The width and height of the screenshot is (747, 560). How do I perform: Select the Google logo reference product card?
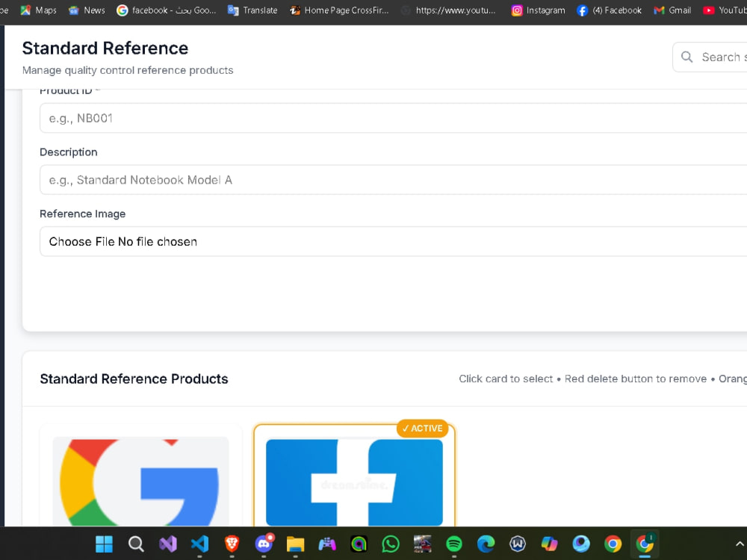pyautogui.click(x=140, y=476)
